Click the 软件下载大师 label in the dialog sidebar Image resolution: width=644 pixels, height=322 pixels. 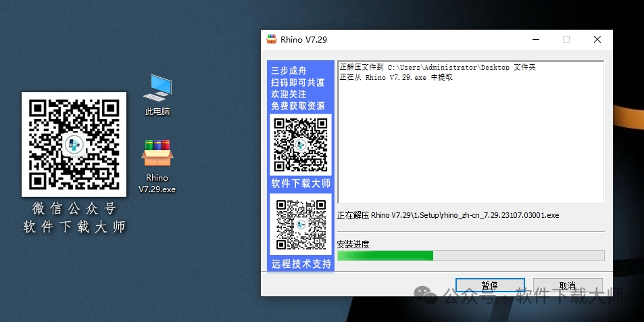pos(301,183)
